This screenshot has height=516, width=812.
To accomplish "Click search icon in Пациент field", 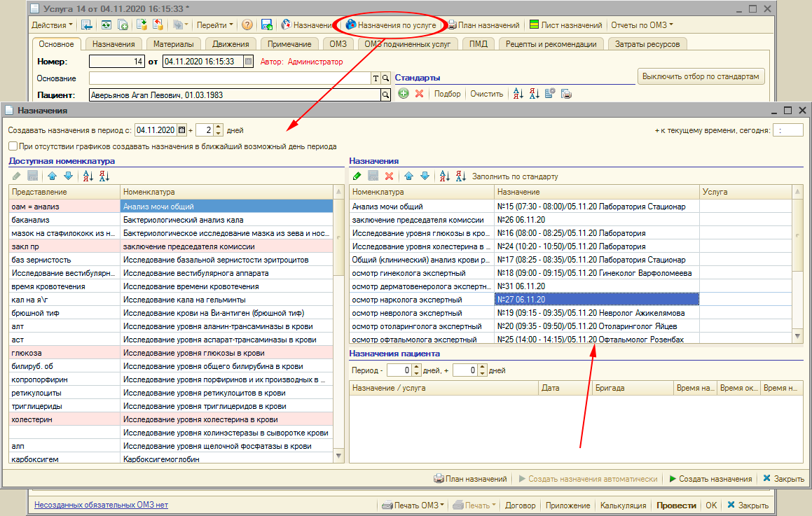I will [x=385, y=95].
